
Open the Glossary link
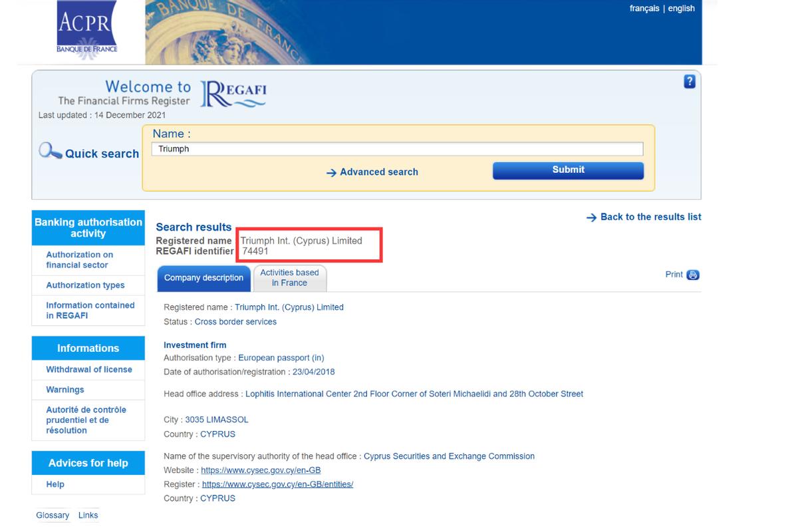click(53, 515)
